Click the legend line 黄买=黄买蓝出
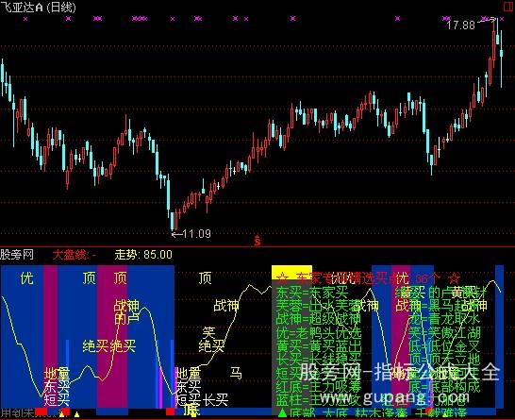 pos(319,346)
